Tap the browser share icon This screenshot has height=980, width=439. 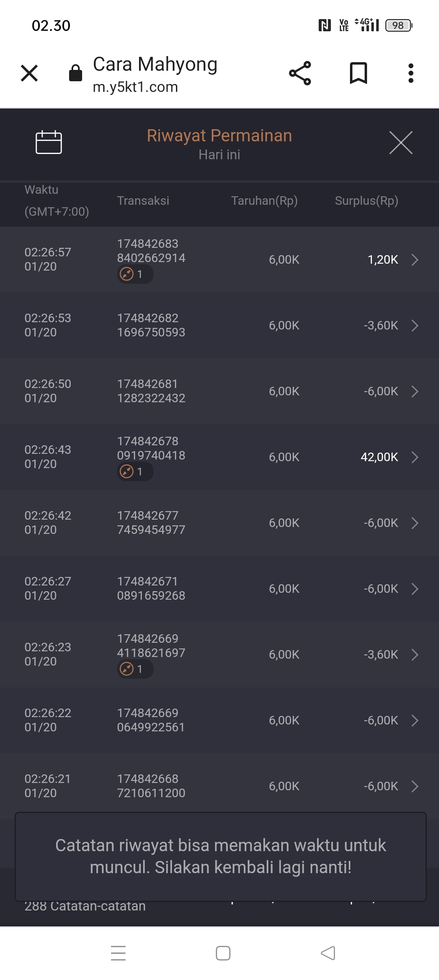(x=300, y=73)
